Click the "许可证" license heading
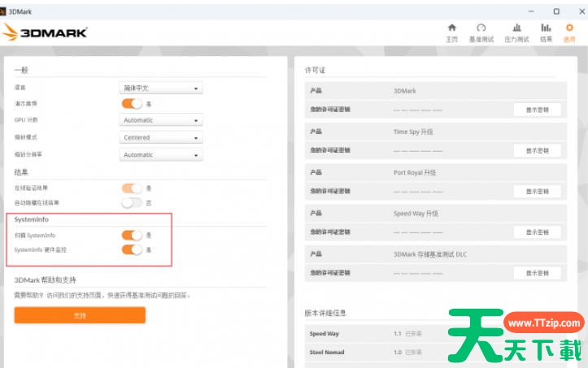The height and width of the screenshot is (368, 588). click(315, 70)
